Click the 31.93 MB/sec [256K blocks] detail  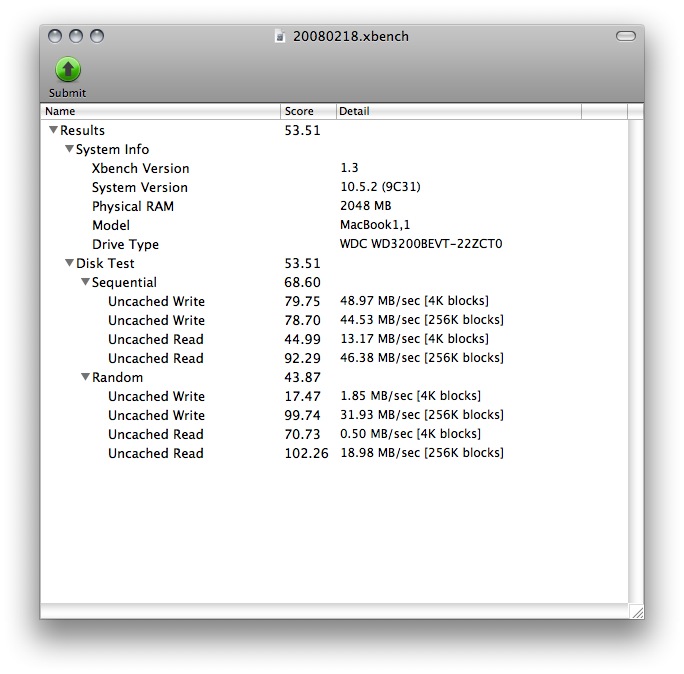tap(422, 414)
